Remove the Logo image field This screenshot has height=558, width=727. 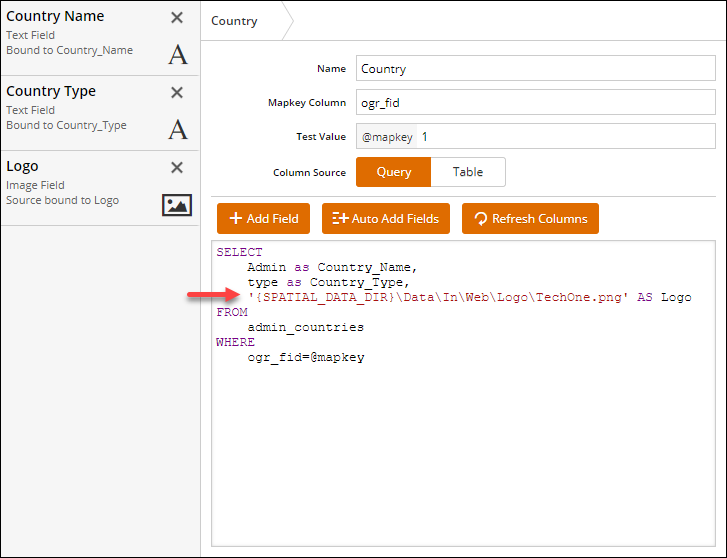tap(177, 168)
